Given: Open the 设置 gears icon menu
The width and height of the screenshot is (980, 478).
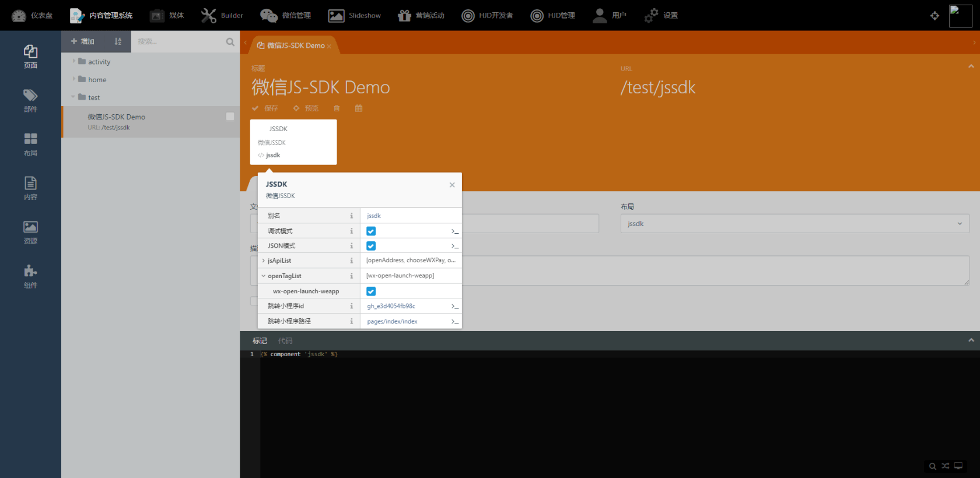Looking at the screenshot, I should point(661,16).
